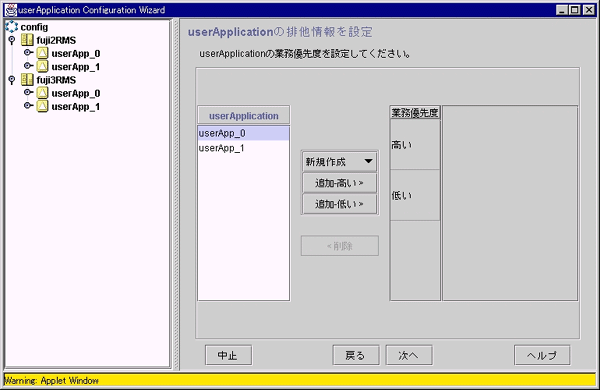
Task: Click the 戻る back button
Action: tap(356, 355)
